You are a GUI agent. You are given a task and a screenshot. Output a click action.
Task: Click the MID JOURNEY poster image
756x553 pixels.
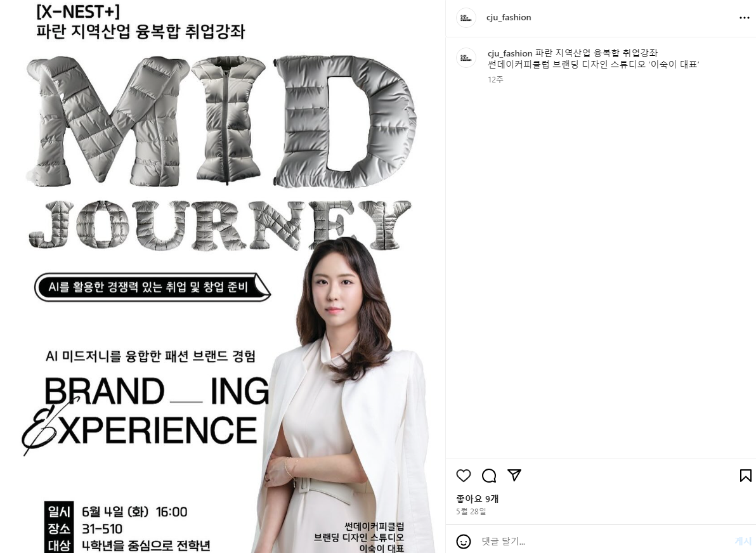click(221, 153)
